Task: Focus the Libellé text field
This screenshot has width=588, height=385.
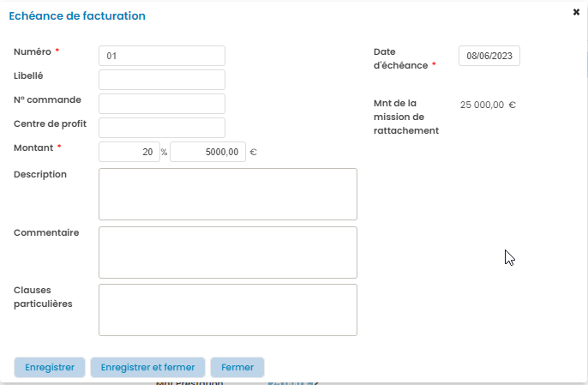Action: 162,80
